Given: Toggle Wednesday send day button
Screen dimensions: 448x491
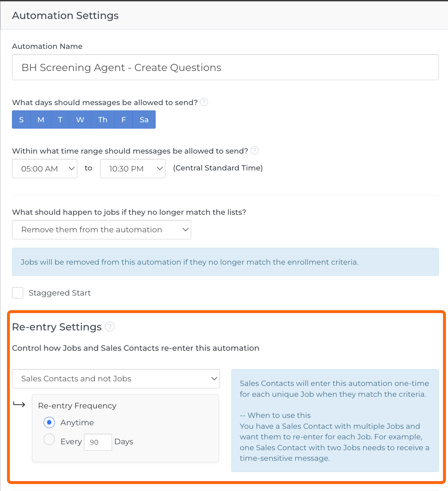Looking at the screenshot, I should click(x=80, y=119).
